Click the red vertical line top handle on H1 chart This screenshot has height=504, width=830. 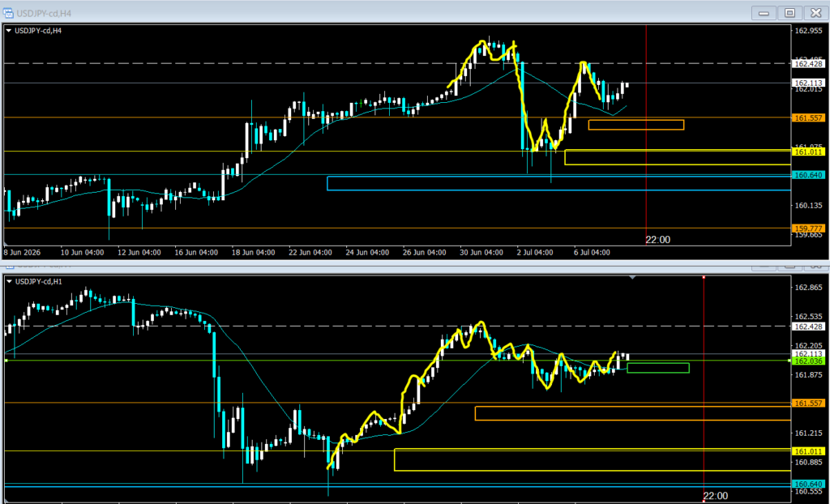point(704,277)
